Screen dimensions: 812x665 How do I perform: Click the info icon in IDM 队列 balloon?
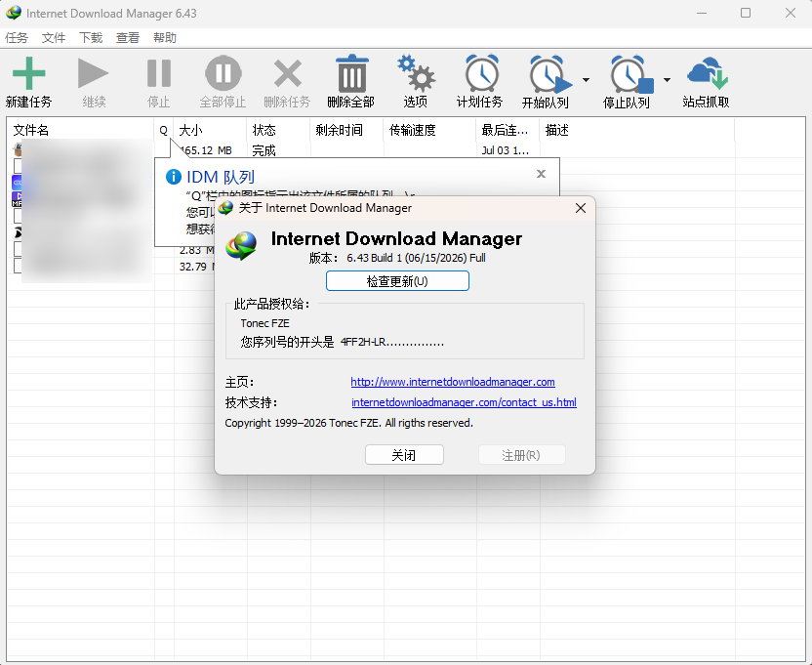click(174, 177)
